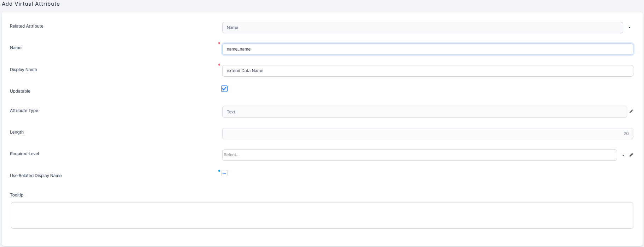Click the Related Attribute value field

coord(422,28)
